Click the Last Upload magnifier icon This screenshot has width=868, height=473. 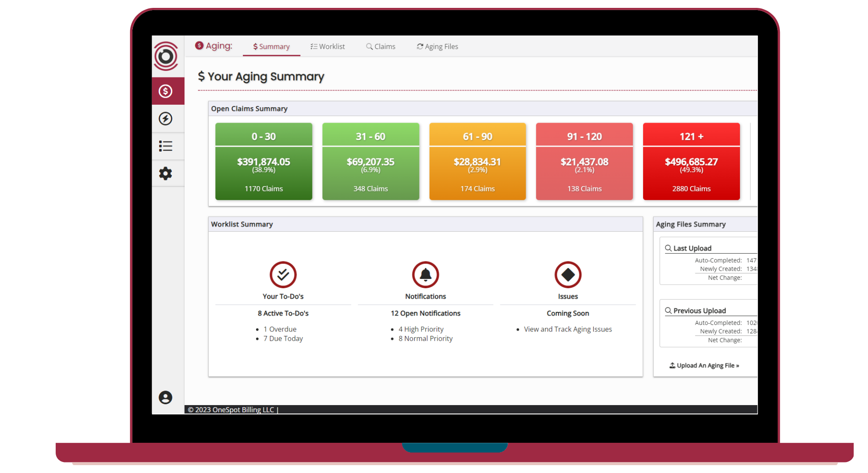pyautogui.click(x=668, y=248)
